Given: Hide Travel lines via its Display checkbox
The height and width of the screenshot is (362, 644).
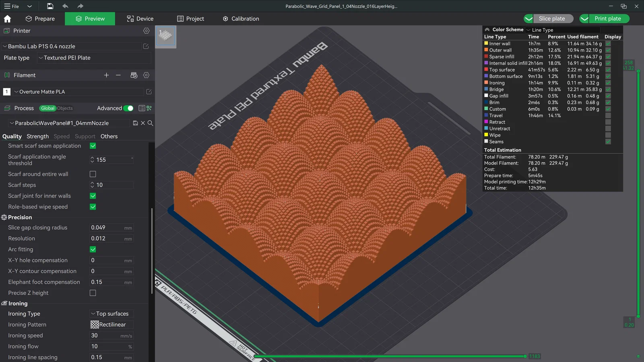Looking at the screenshot, I should click(x=608, y=116).
